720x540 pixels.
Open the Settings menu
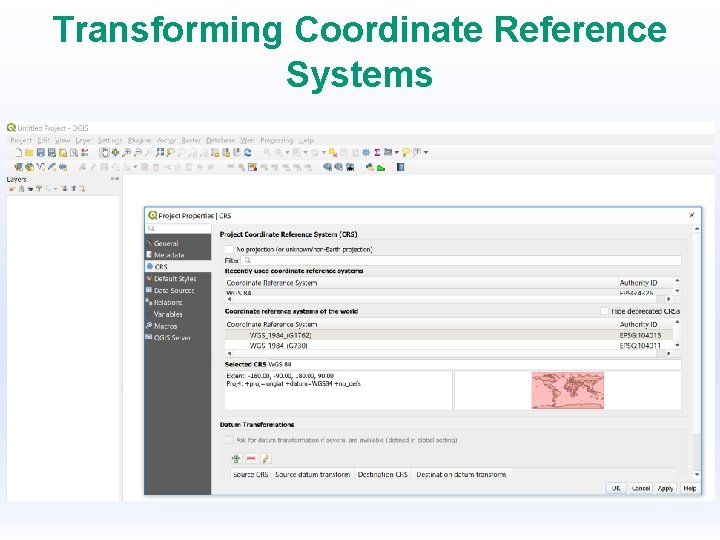point(110,141)
